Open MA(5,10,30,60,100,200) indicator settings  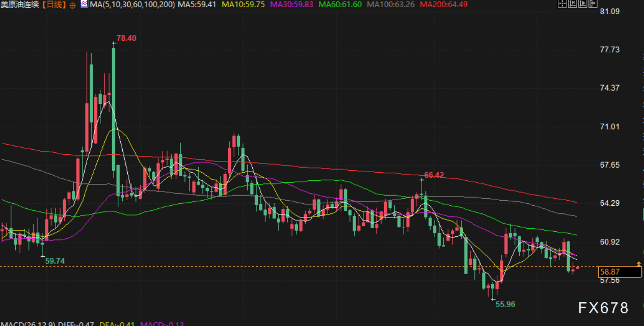pos(132,5)
